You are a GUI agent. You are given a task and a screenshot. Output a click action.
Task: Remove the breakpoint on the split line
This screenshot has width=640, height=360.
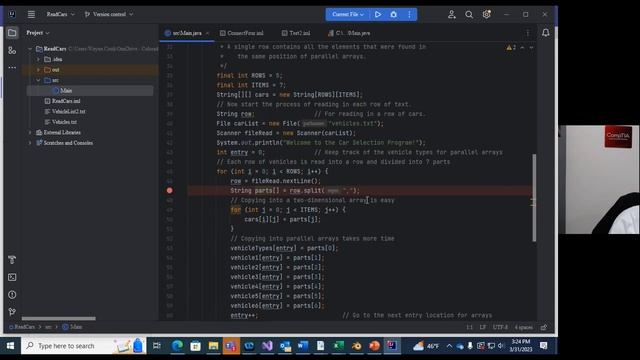(x=169, y=191)
